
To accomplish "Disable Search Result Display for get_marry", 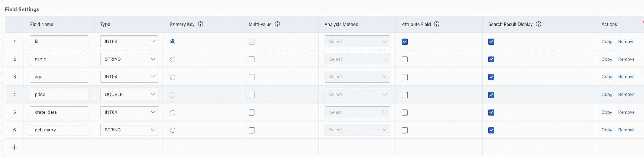I will tap(491, 130).
